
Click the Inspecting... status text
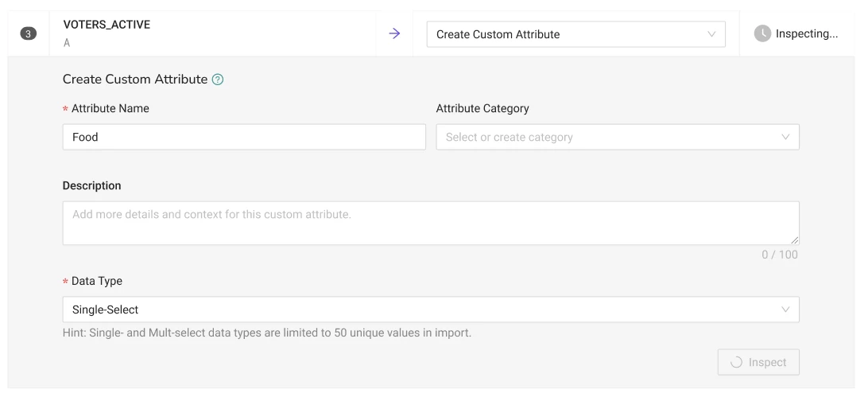pyautogui.click(x=807, y=33)
